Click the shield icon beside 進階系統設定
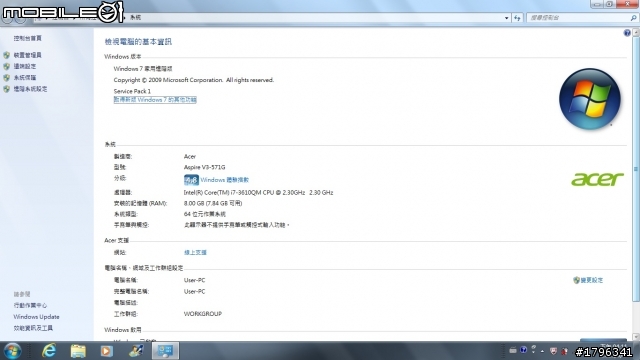Image resolution: width=640 pixels, height=360 pixels. tap(7, 89)
